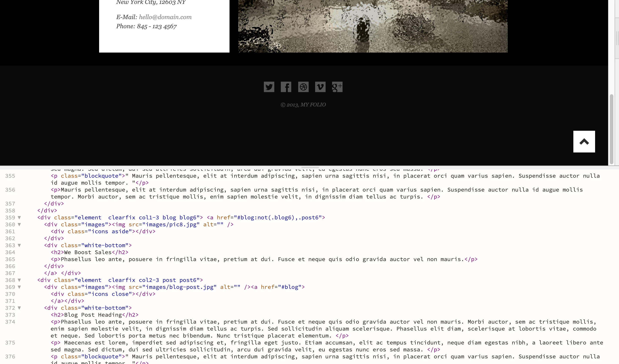The image size is (619, 364).
Task: Click the back-to-top arrow button
Action: pyautogui.click(x=584, y=142)
